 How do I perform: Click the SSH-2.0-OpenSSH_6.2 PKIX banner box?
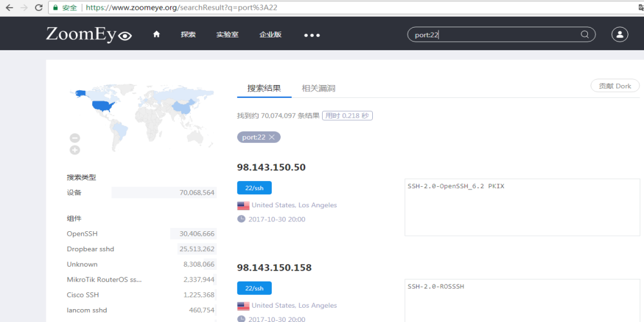(522, 207)
